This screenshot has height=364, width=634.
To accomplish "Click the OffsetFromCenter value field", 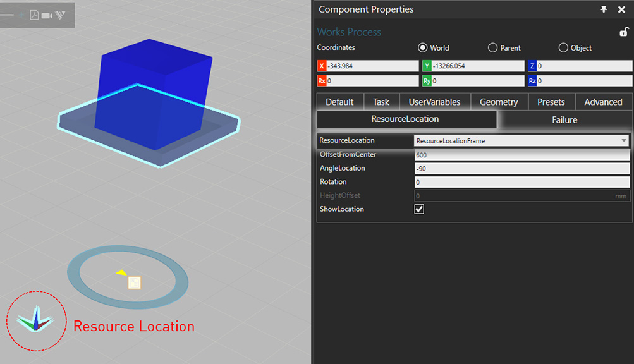I will point(522,155).
